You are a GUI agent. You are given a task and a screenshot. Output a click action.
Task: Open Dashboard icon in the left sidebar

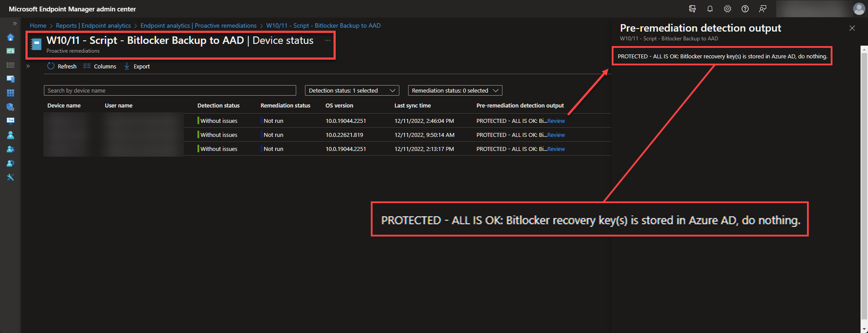(x=11, y=51)
